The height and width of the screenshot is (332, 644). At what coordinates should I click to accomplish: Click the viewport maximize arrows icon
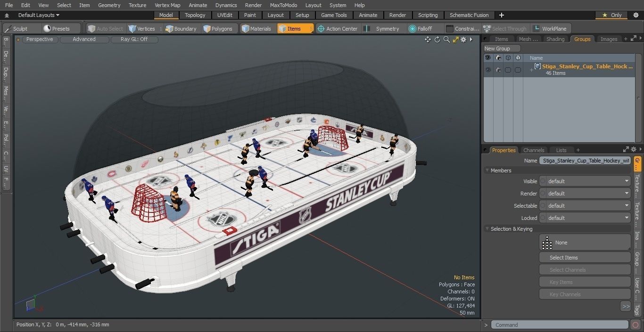tap(455, 40)
